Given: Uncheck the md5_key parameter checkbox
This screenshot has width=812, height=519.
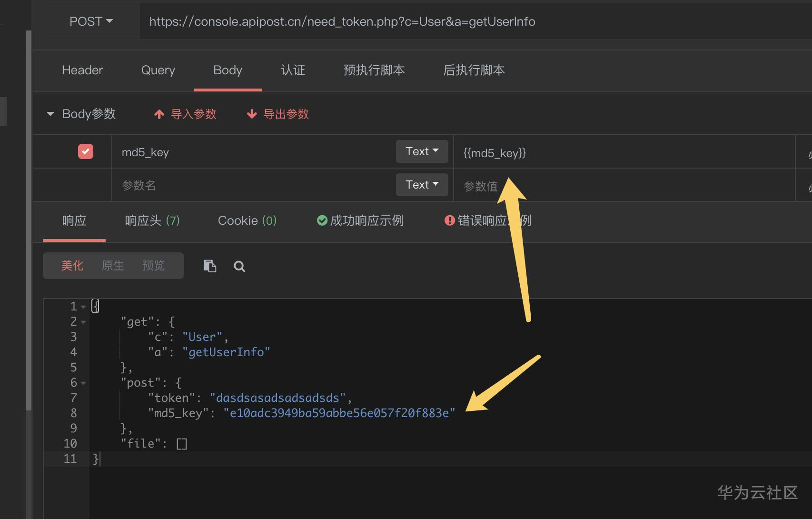Looking at the screenshot, I should (86, 151).
